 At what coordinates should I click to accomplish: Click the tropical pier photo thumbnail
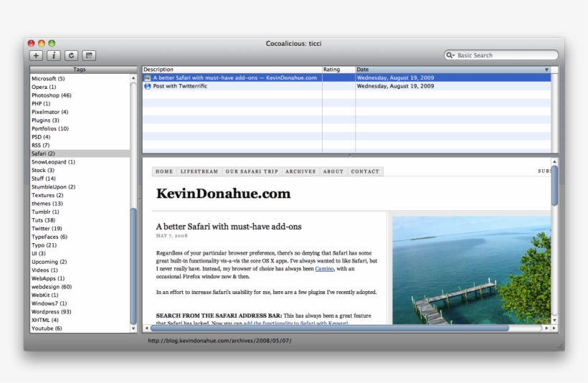click(472, 270)
